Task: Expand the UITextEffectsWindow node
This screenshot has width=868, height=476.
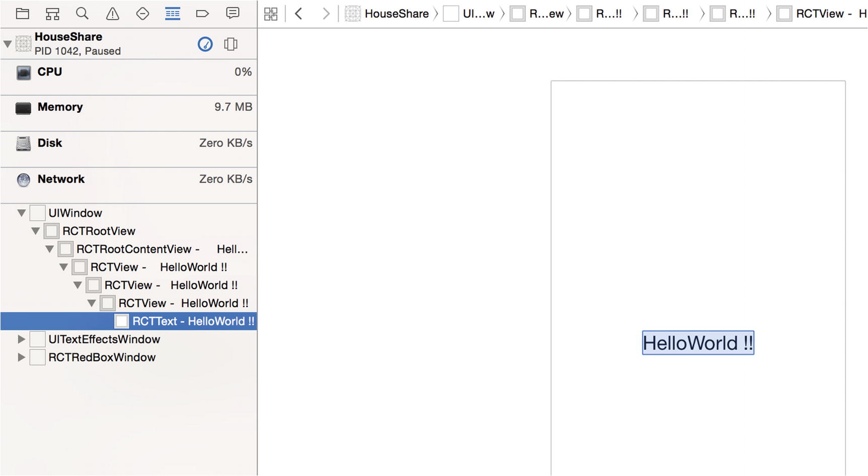Action: pyautogui.click(x=21, y=339)
